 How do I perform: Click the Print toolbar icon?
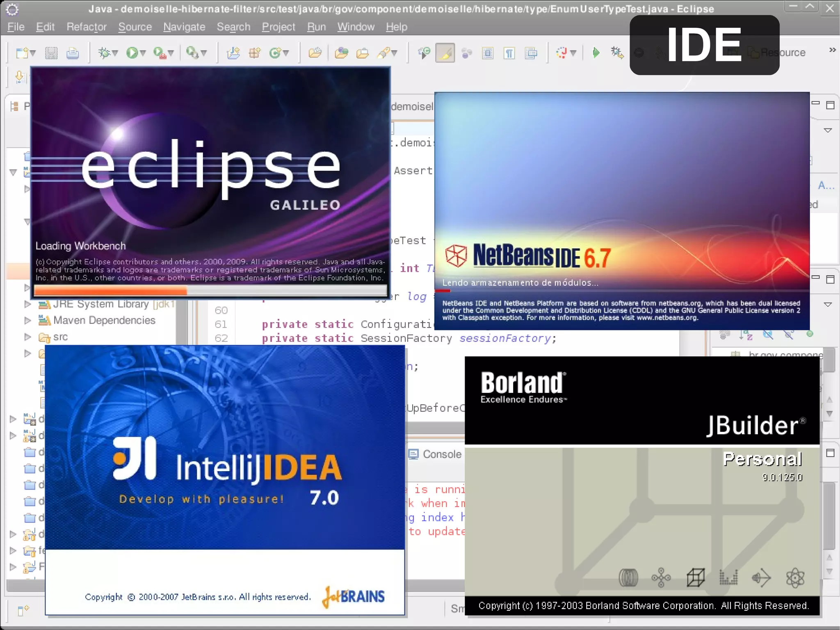(x=73, y=53)
